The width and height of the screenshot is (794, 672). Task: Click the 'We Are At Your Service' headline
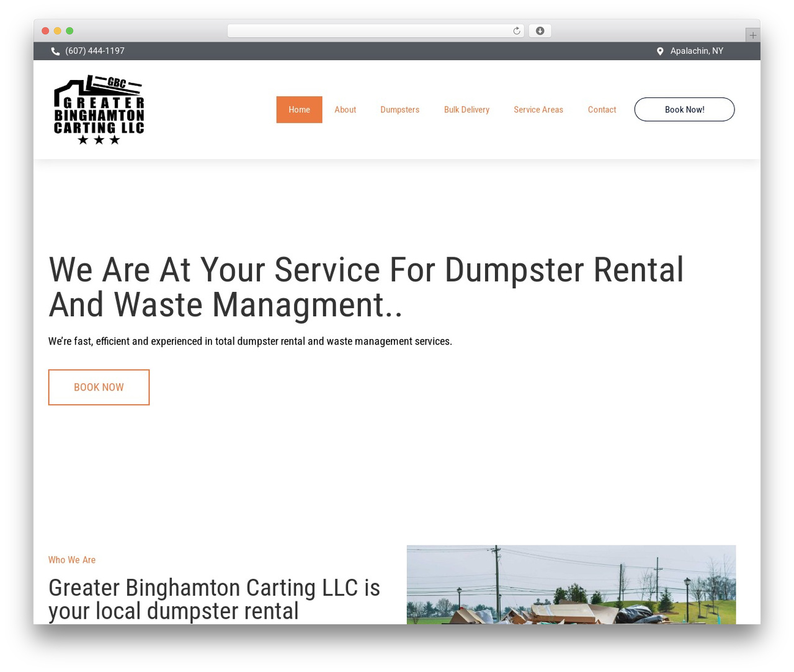366,287
